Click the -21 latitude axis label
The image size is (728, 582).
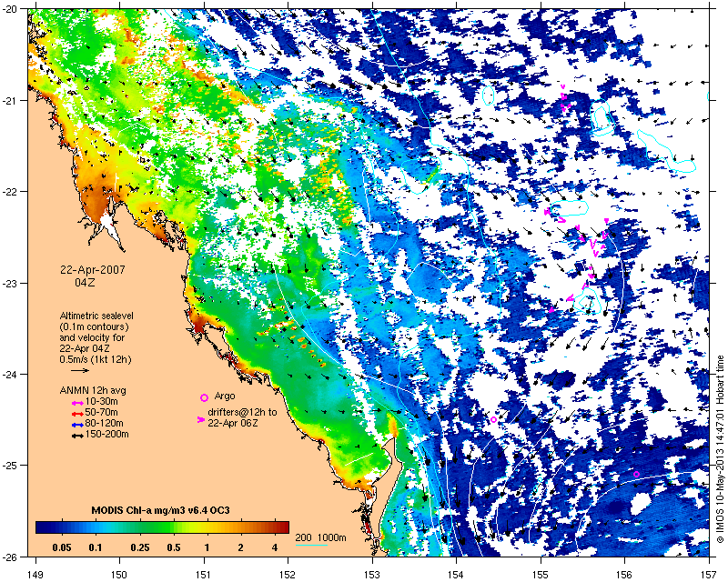(10, 100)
